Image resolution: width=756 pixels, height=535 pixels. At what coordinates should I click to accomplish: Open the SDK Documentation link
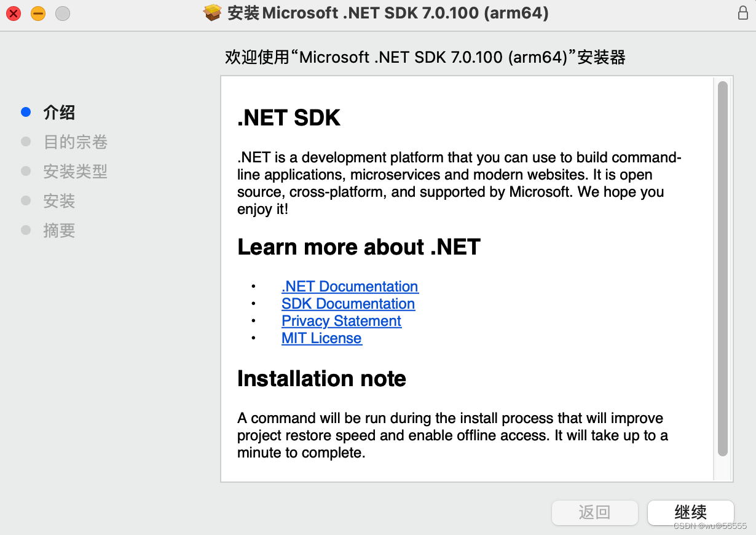pyautogui.click(x=348, y=304)
